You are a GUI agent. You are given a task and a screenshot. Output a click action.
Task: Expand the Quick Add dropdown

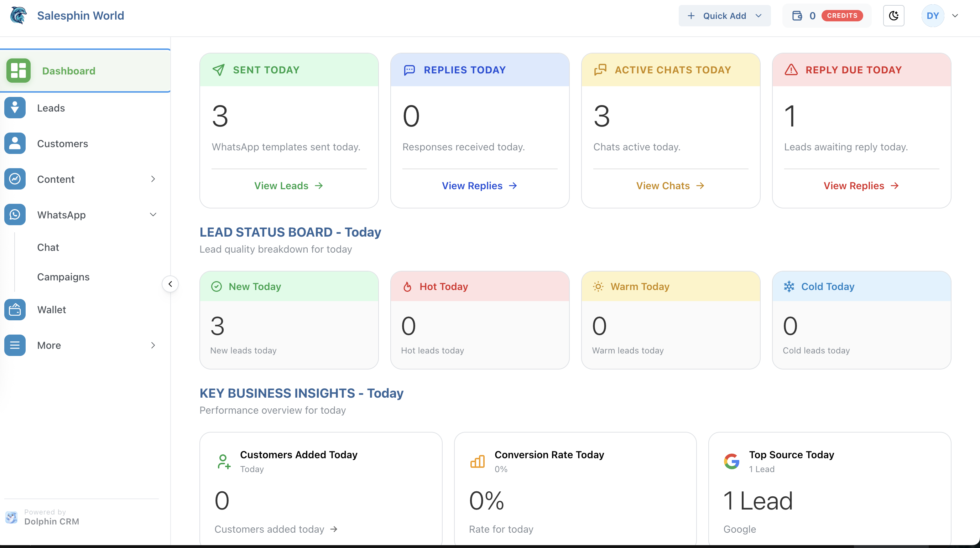click(724, 16)
